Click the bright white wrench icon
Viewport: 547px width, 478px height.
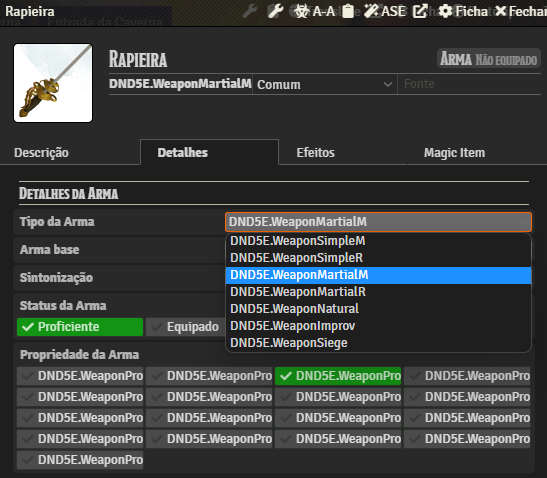275,12
